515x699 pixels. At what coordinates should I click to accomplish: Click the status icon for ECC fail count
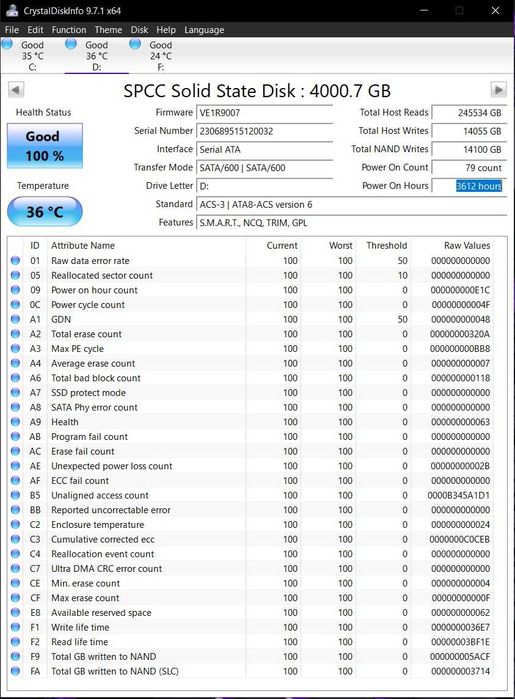point(15,481)
